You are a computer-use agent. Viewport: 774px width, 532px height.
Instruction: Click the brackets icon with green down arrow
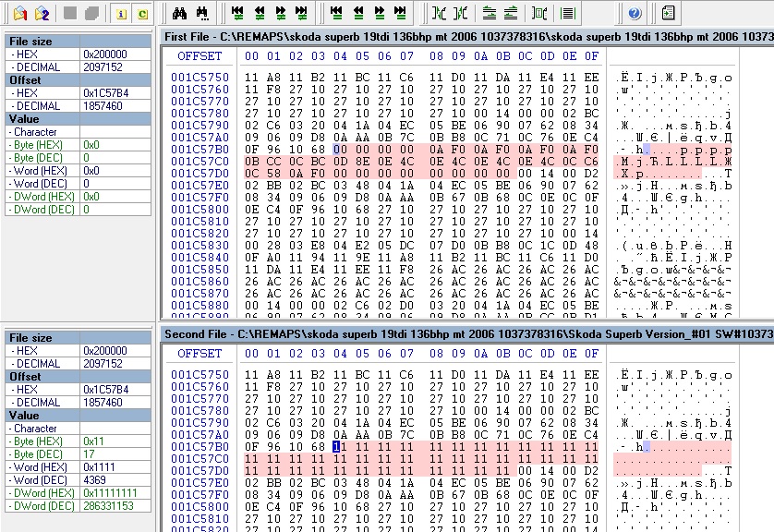(439, 13)
